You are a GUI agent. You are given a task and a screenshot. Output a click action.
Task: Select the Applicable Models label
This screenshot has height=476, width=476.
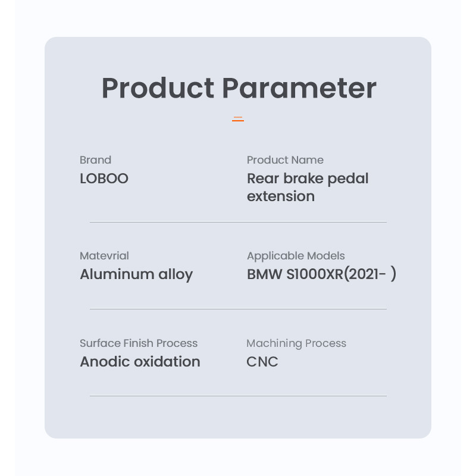[x=296, y=256]
